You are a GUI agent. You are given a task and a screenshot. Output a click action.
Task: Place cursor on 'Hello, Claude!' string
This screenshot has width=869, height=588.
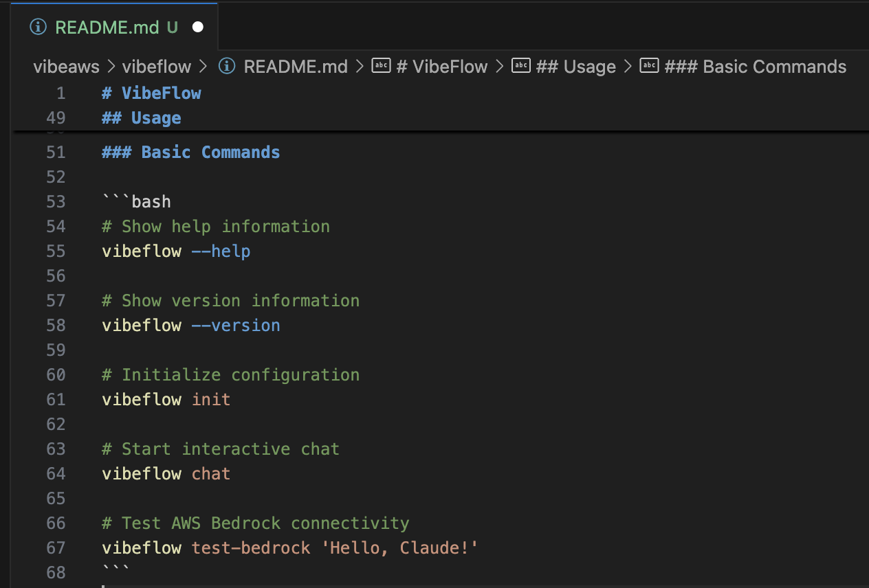tap(399, 547)
